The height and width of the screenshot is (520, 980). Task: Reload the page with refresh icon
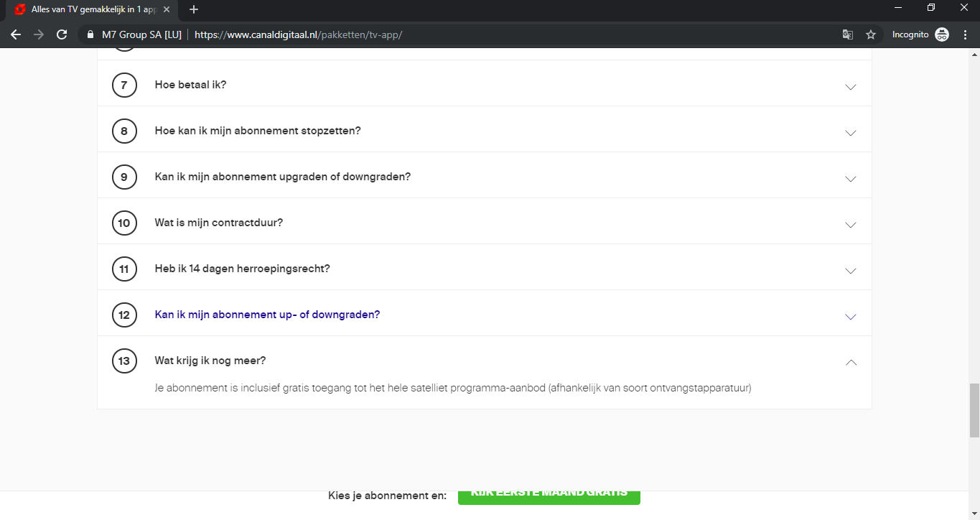62,34
